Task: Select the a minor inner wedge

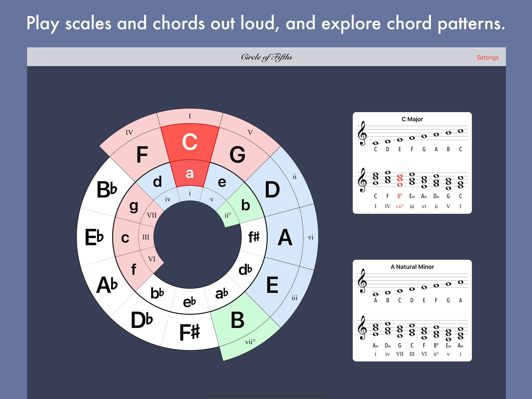Action: (190, 173)
